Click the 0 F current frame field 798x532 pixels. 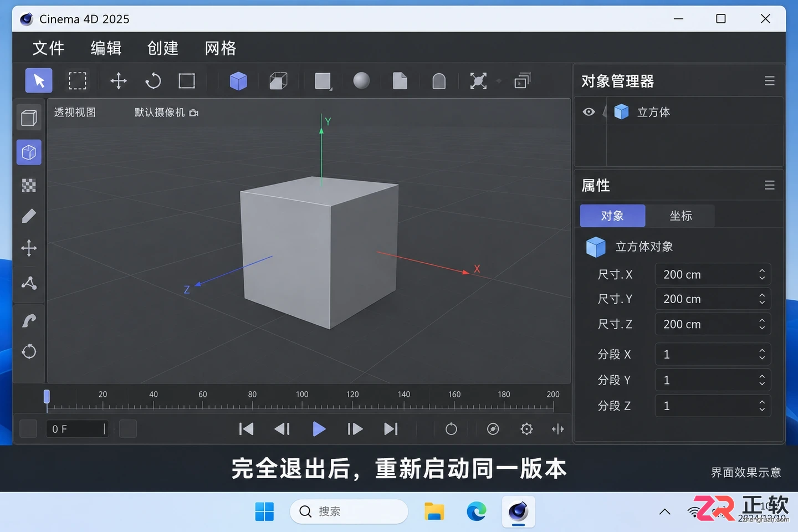click(77, 429)
